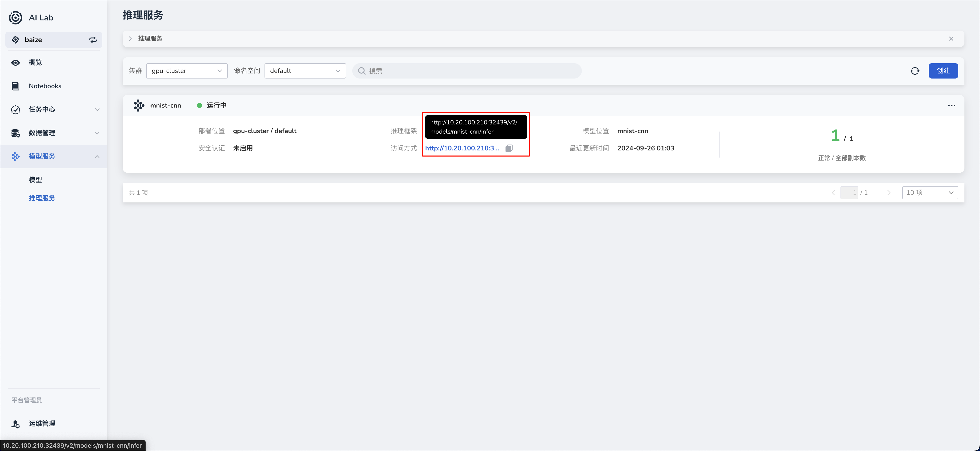Image resolution: width=980 pixels, height=451 pixels.
Task: Click the eye icon beside 概览
Action: [x=16, y=63]
